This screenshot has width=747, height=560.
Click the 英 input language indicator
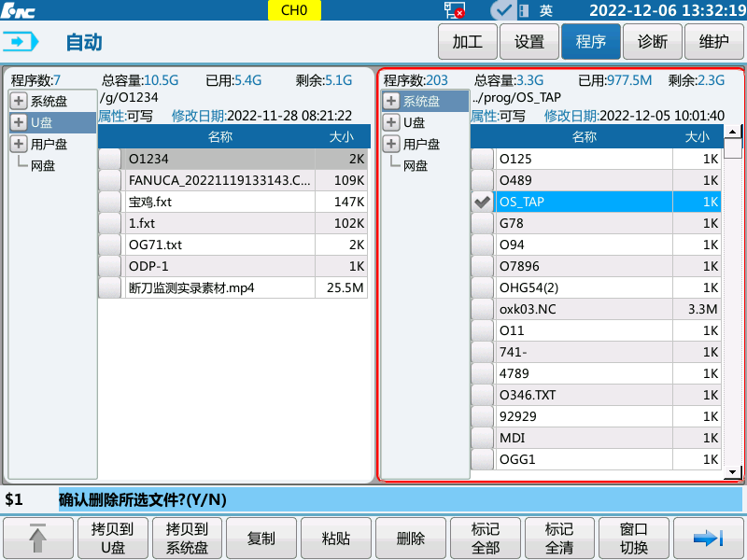[546, 10]
